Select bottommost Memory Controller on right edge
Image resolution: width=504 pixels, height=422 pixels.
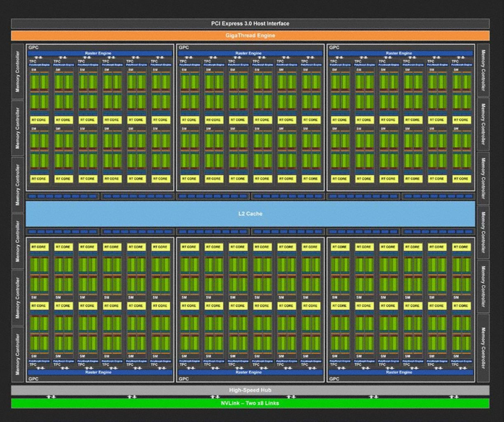[x=483, y=348]
